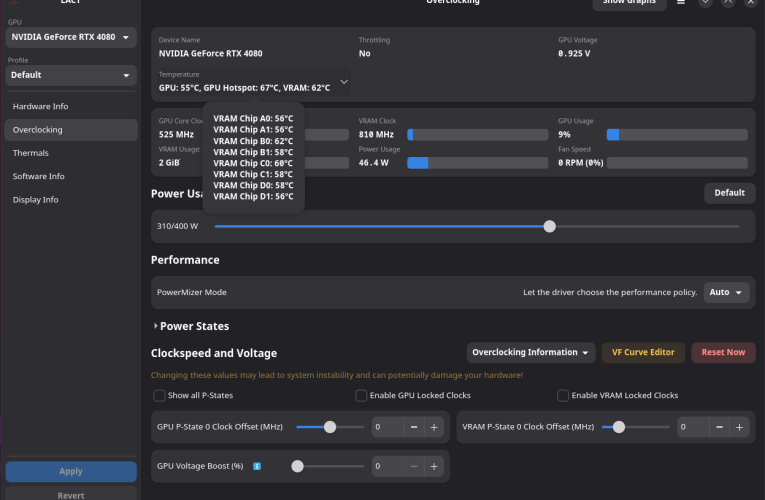Apply the current settings
Viewport: 765px width, 500px height.
coord(71,471)
